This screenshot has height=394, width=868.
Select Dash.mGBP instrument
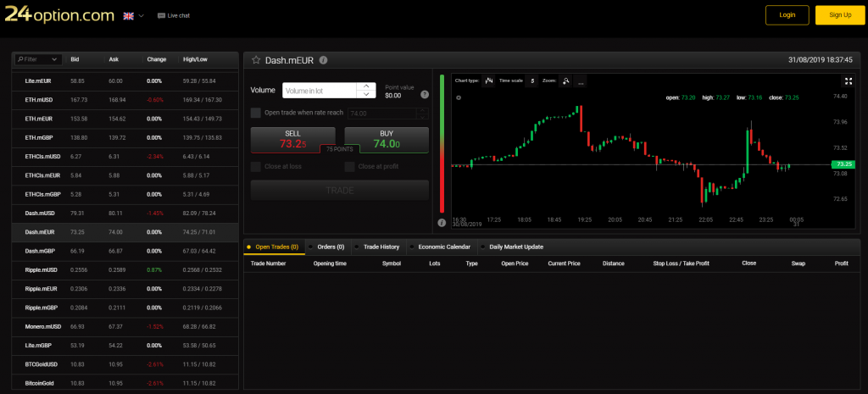pos(125,251)
